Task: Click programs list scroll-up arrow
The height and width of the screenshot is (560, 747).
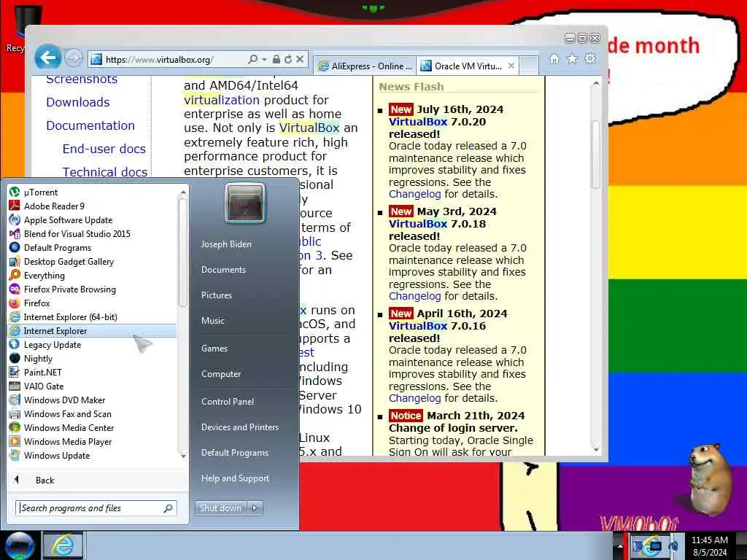Action: pos(183,192)
